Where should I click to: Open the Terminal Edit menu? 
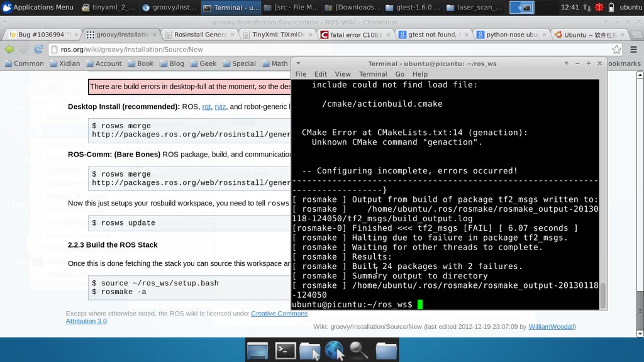[320, 74]
